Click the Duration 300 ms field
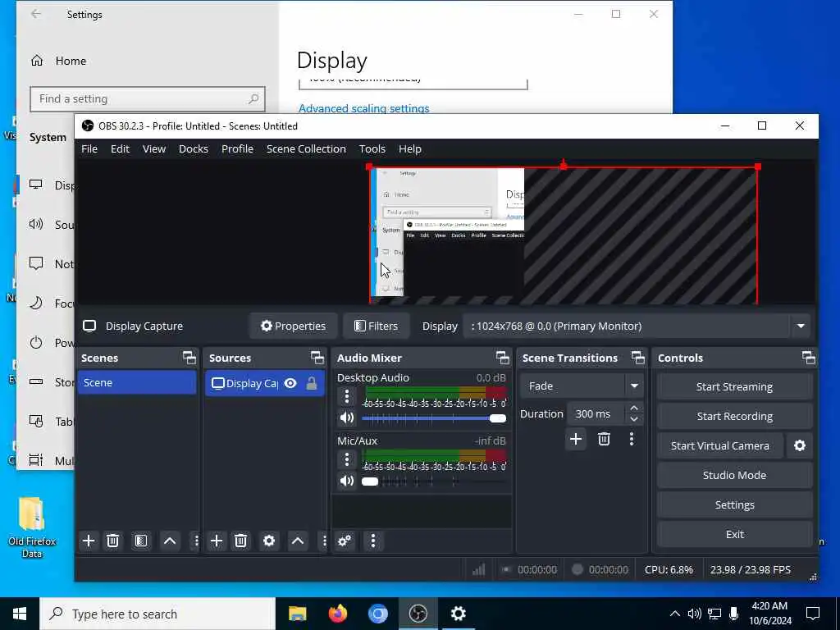 click(x=596, y=414)
